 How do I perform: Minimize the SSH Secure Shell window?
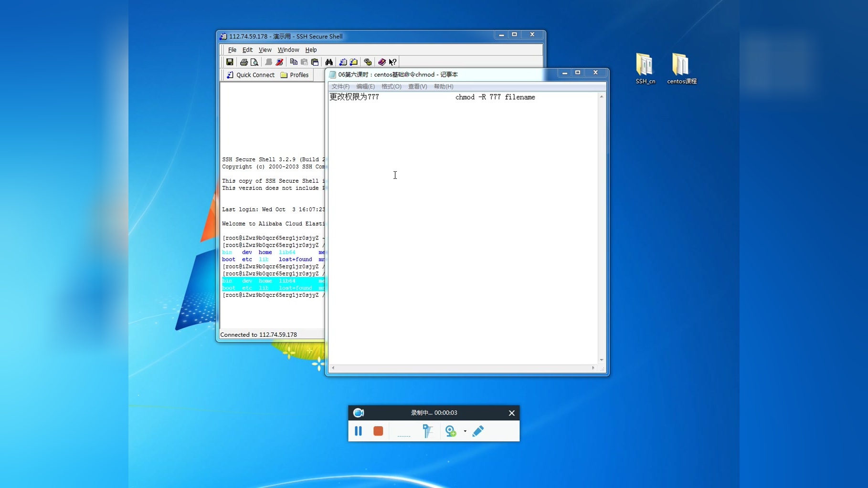pyautogui.click(x=501, y=34)
